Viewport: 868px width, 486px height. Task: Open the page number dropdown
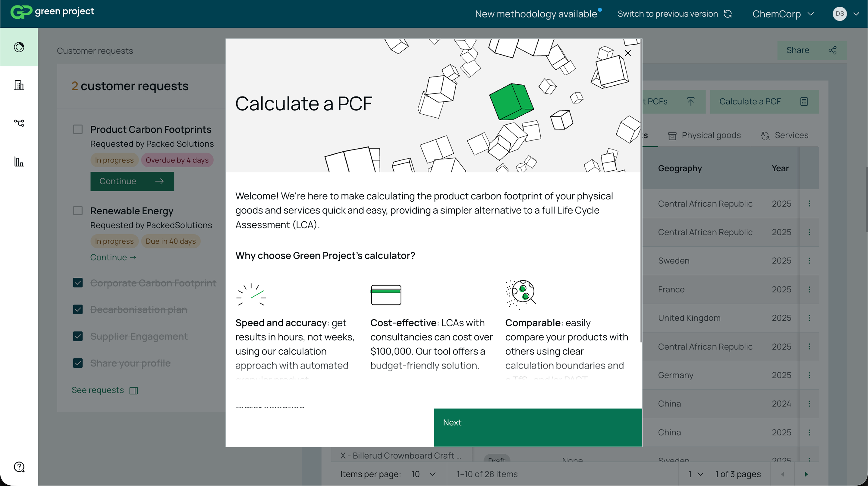[x=696, y=474]
